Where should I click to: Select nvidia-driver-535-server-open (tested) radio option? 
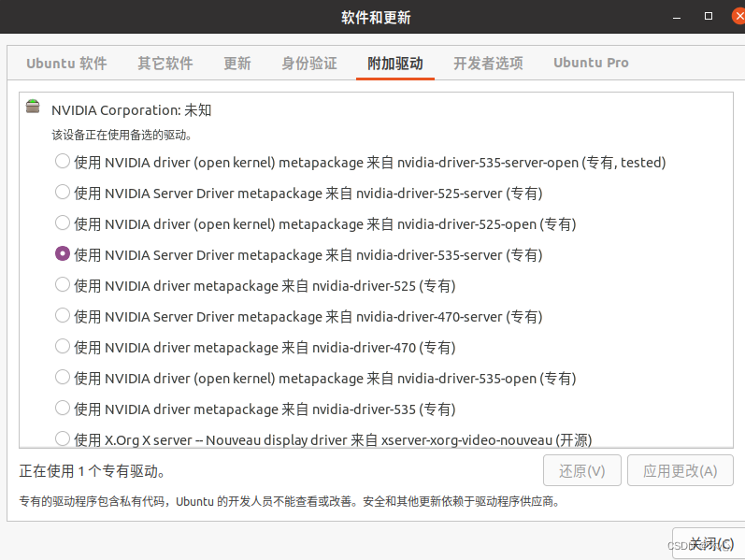[63, 161]
